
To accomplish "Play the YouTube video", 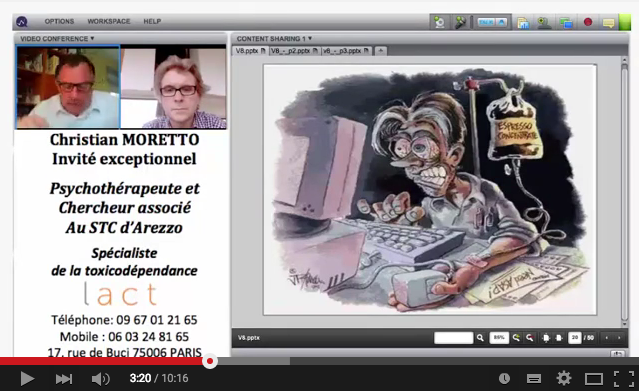I will (27, 379).
